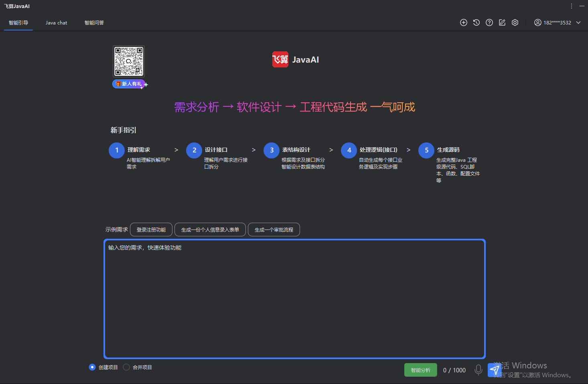The height and width of the screenshot is (384, 588).
Task: Open the three-dot options menu in title bar
Action: point(571,6)
